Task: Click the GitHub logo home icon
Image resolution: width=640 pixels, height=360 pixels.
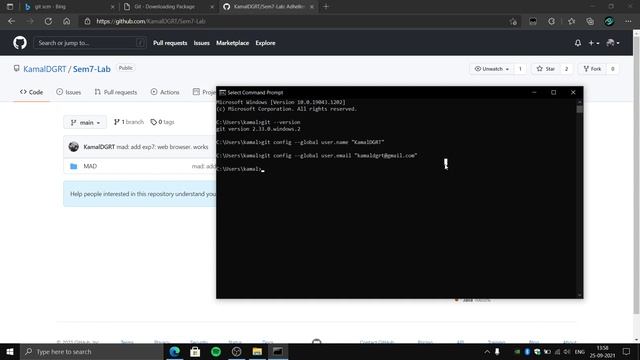Action: (x=20, y=42)
